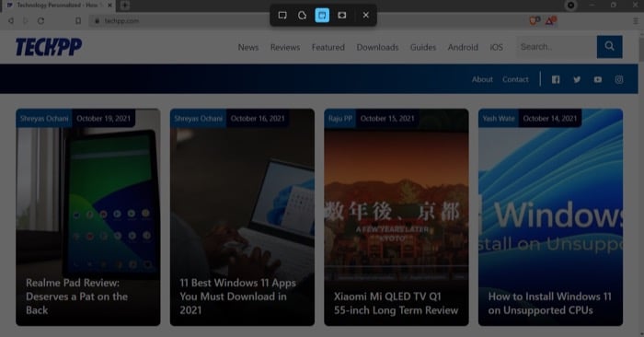Open the Android menu item
This screenshot has width=644, height=337.
[x=463, y=47]
